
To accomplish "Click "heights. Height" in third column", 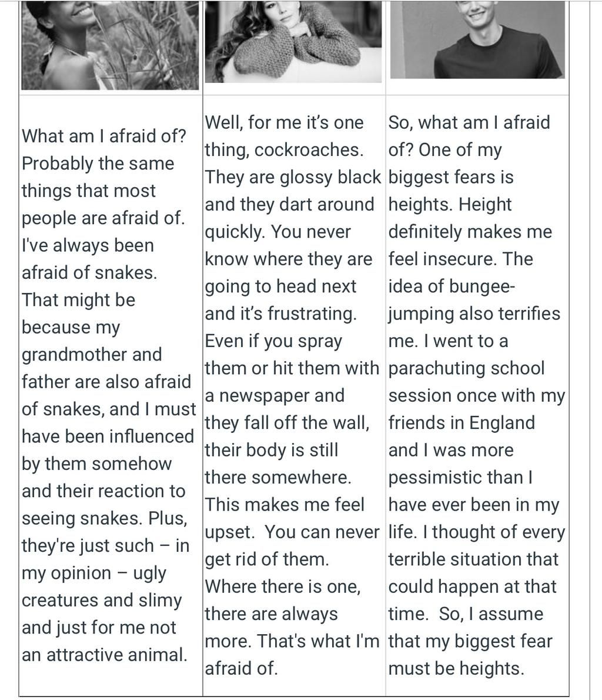I will (450, 204).
